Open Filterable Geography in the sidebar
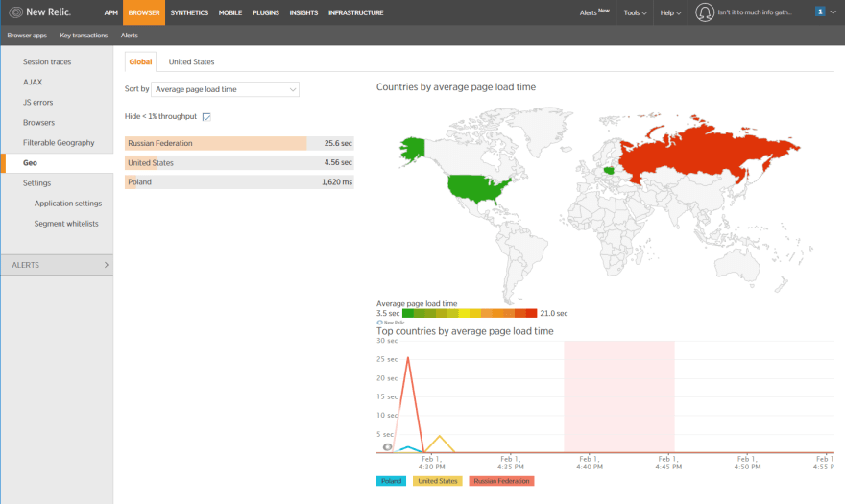This screenshot has height=504, width=845. pyautogui.click(x=59, y=143)
